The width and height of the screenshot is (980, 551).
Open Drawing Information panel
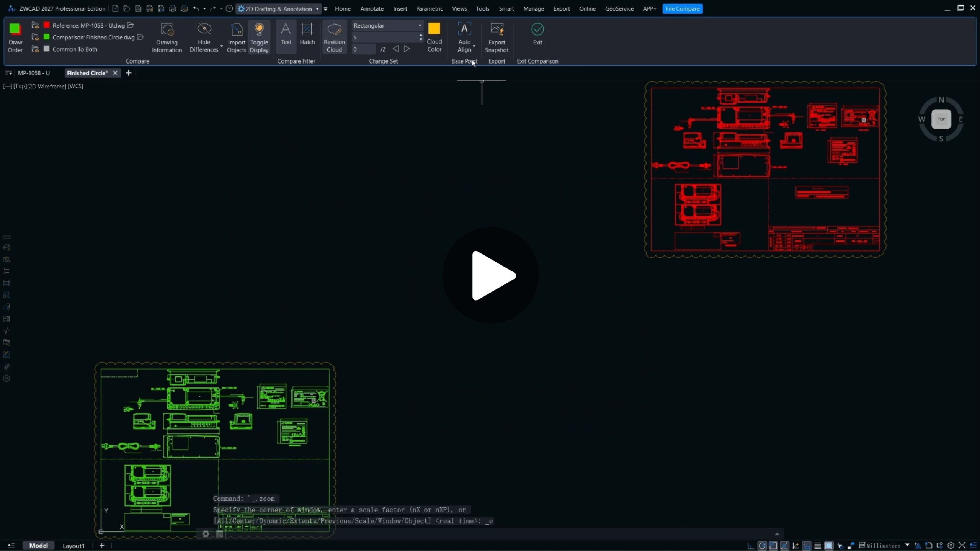click(x=167, y=30)
